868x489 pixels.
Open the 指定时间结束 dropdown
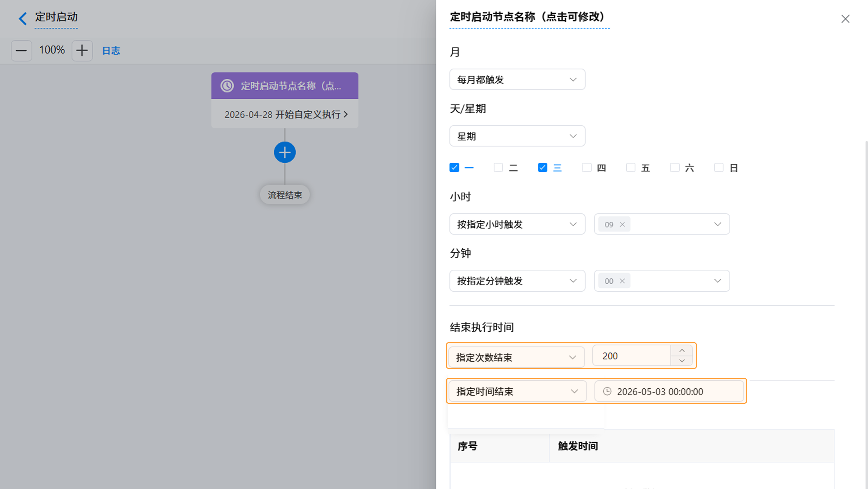518,391
